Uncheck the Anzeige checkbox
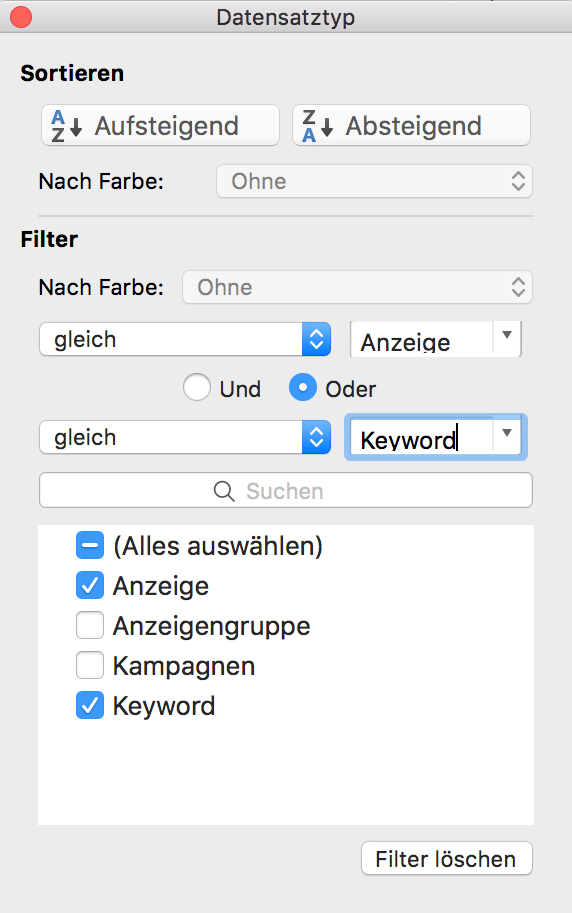 click(x=90, y=586)
